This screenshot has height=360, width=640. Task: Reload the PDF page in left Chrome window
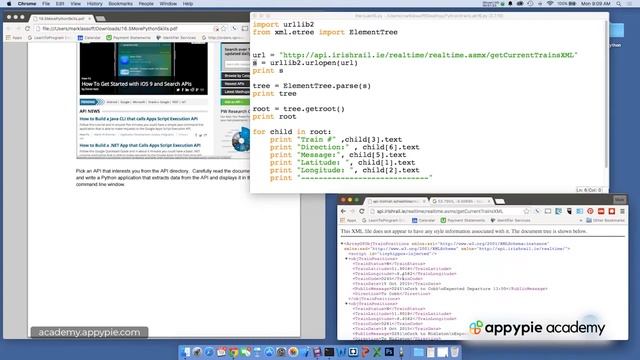tap(27, 29)
